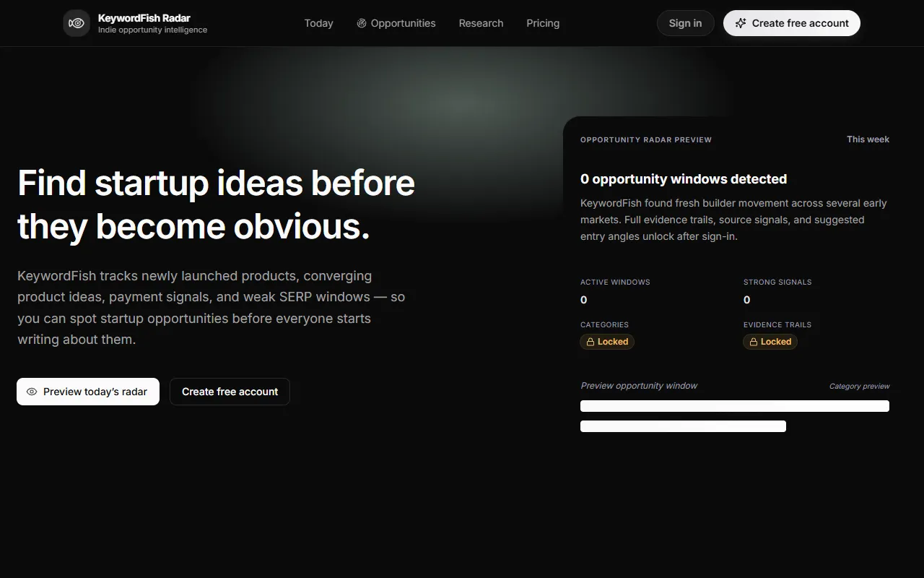
Task: Click the sparkle icon in Create free account
Action: pyautogui.click(x=741, y=23)
